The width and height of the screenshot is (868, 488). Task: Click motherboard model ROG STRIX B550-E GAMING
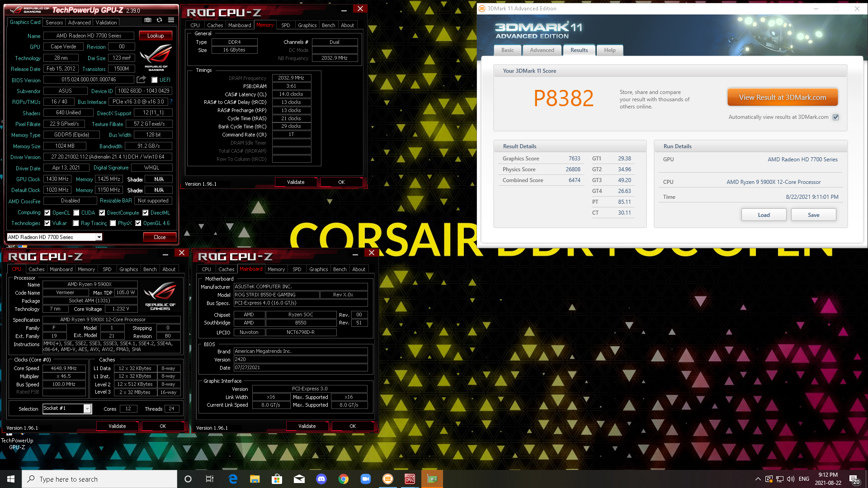[x=276, y=295]
